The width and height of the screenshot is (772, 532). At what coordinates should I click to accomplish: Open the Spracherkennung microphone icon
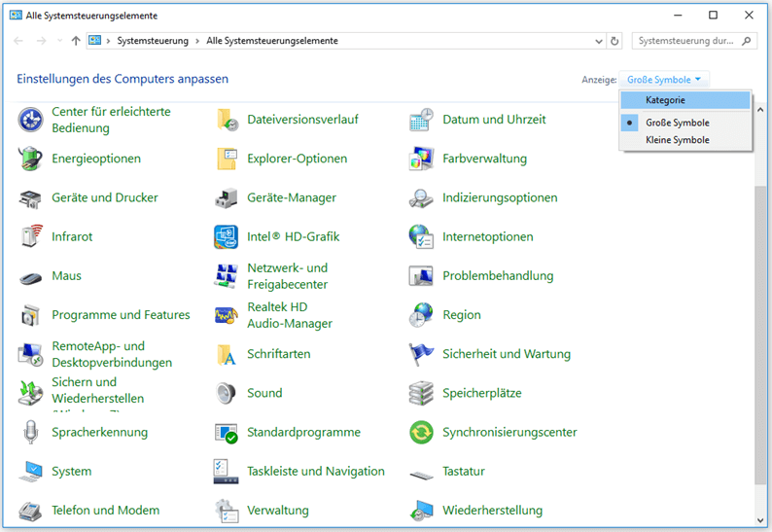coord(31,432)
